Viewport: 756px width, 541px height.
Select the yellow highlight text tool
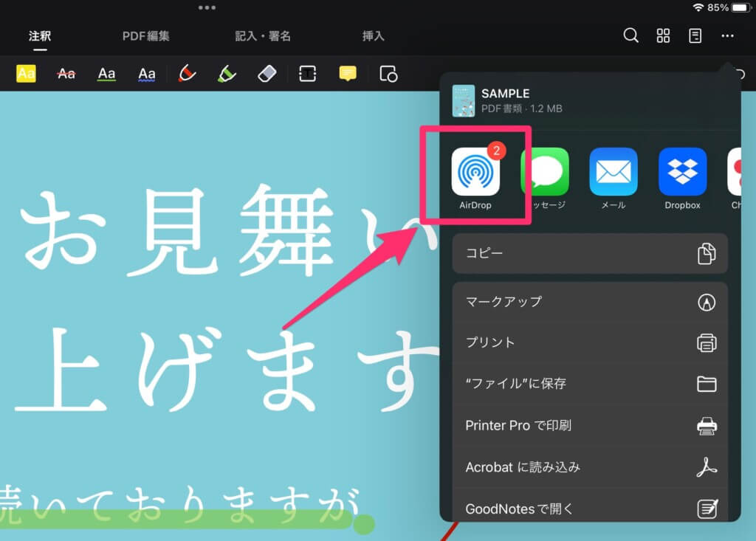click(26, 73)
